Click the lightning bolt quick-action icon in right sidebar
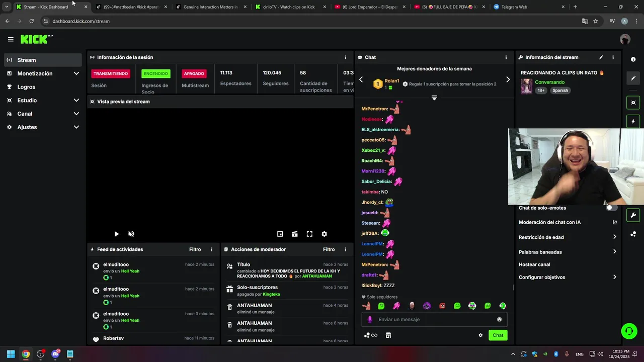Image resolution: width=644 pixels, height=362 pixels. click(x=633, y=121)
